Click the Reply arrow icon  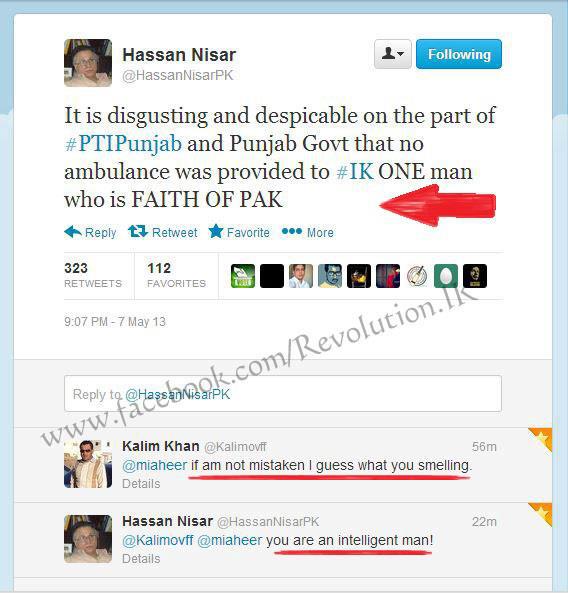73,231
